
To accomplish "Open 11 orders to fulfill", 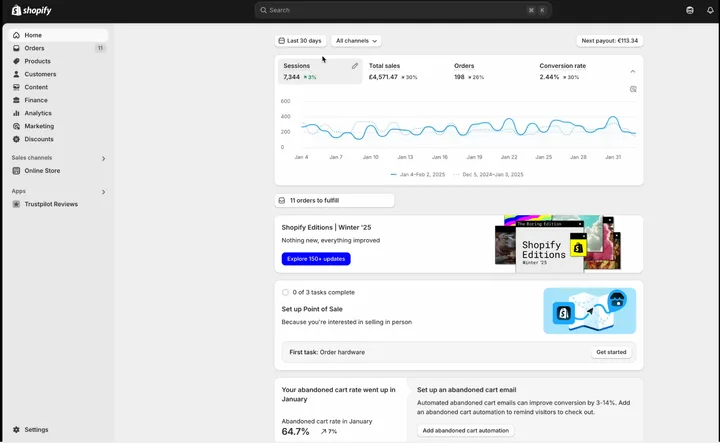I will 334,201.
